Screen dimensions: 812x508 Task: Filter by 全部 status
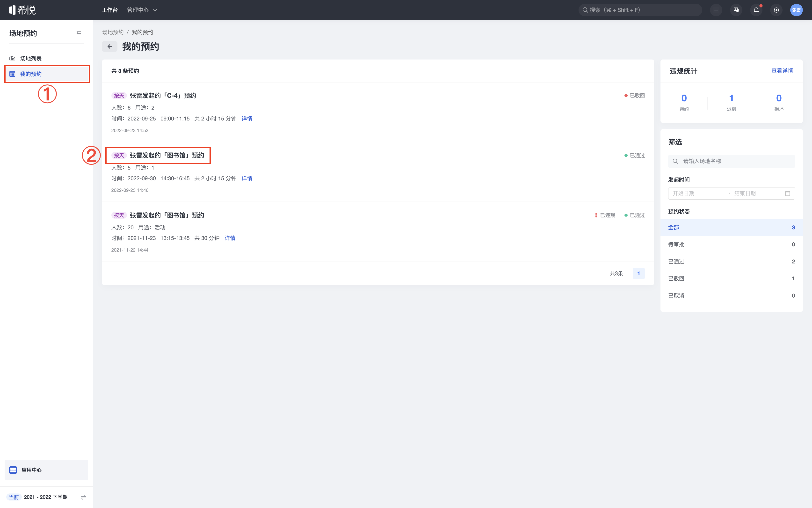[732, 227]
